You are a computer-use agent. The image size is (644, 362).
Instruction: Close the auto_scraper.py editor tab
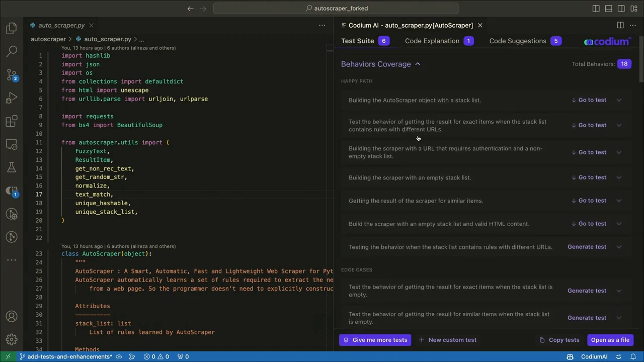[x=91, y=25]
